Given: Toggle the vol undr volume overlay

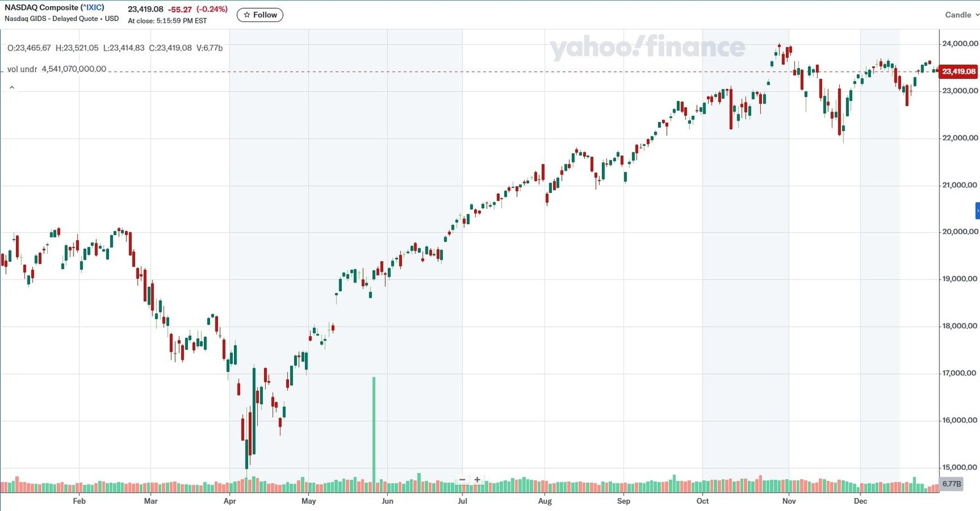Looking at the screenshot, I should click(21, 70).
